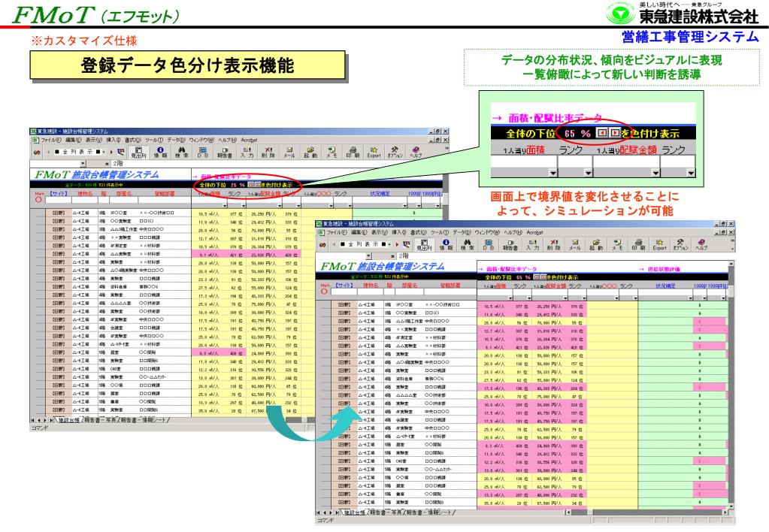
Task: Switch to 報告書－情報シート tab in front window
Action: tap(429, 512)
